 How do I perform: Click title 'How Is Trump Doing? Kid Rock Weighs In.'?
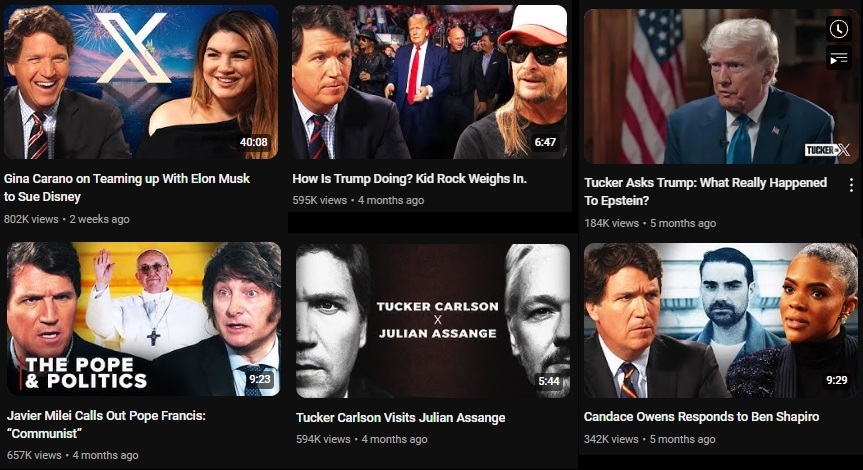[x=409, y=178]
